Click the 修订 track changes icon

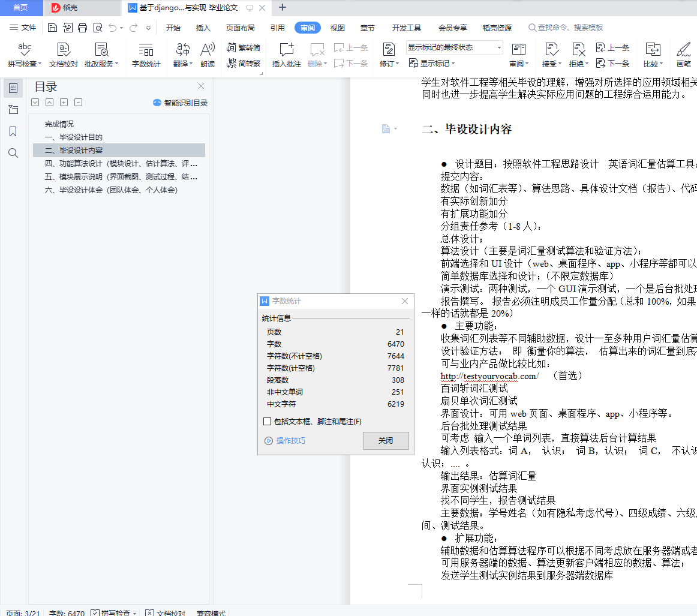click(389, 49)
